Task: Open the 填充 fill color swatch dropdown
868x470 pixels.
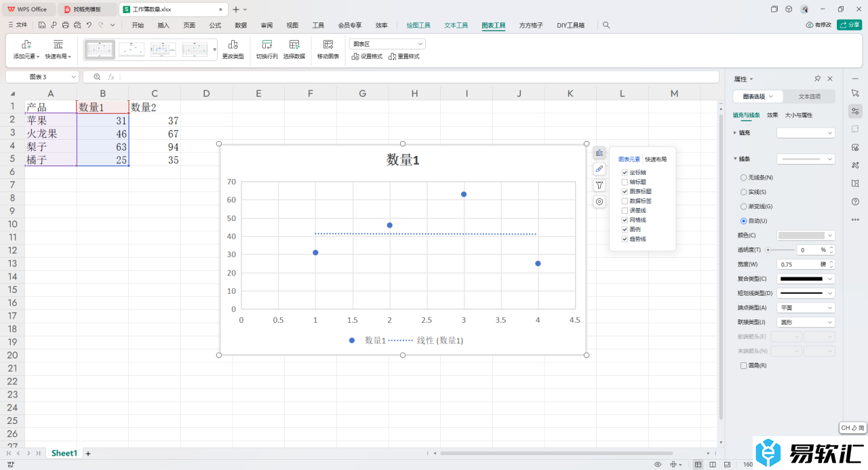Action: click(x=806, y=133)
